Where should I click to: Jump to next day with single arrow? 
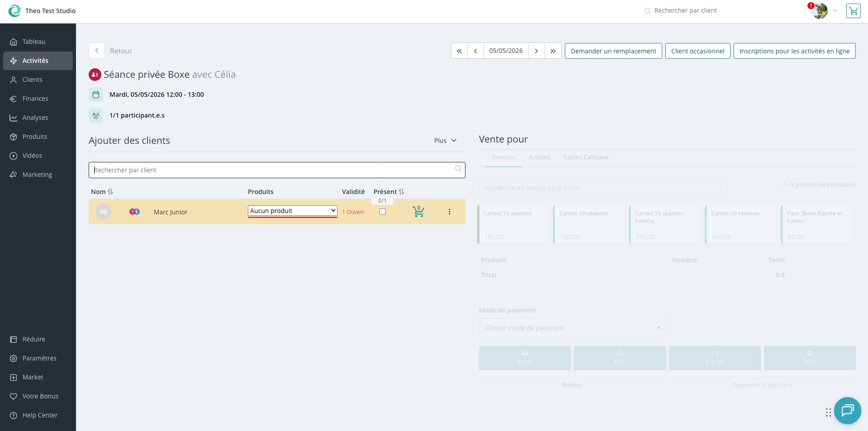coord(536,51)
